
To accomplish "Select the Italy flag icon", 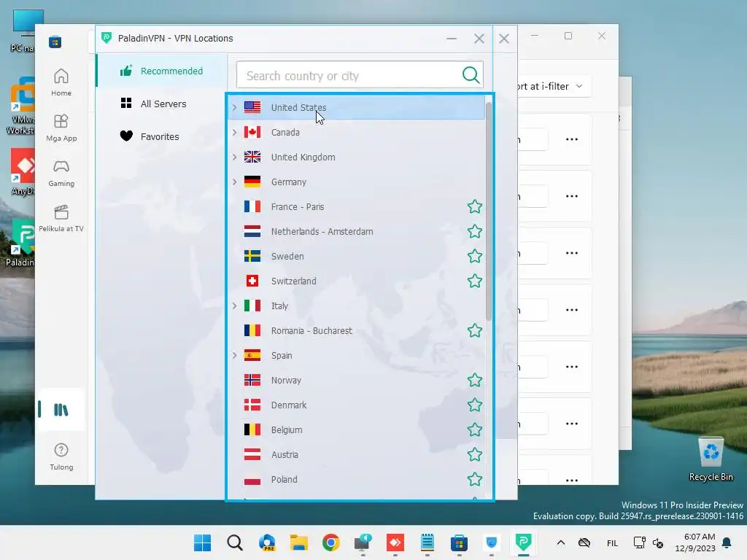I will click(x=252, y=306).
